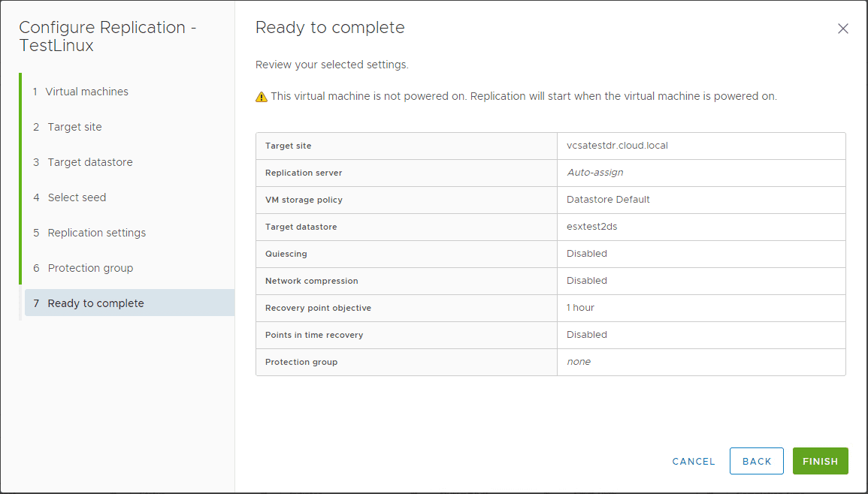Click the Finish button
This screenshot has width=868, height=494.
coord(820,461)
